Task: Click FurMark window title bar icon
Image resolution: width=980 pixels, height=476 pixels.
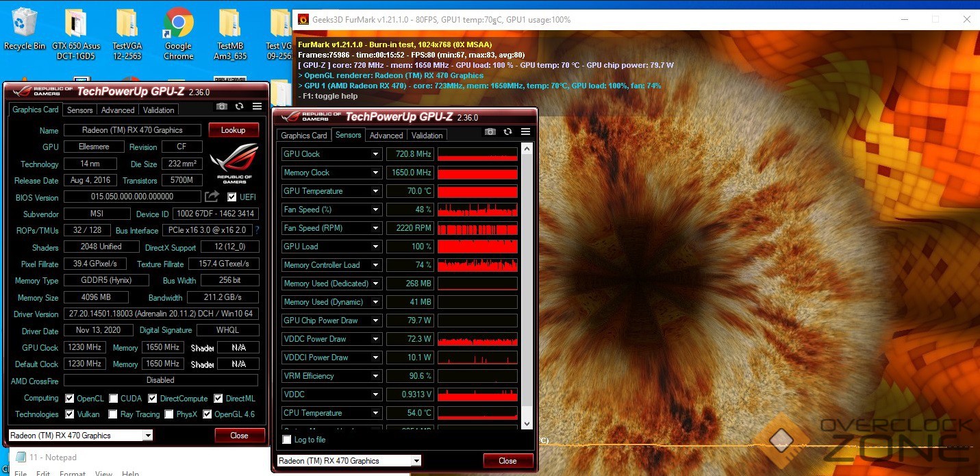Action: (302, 19)
